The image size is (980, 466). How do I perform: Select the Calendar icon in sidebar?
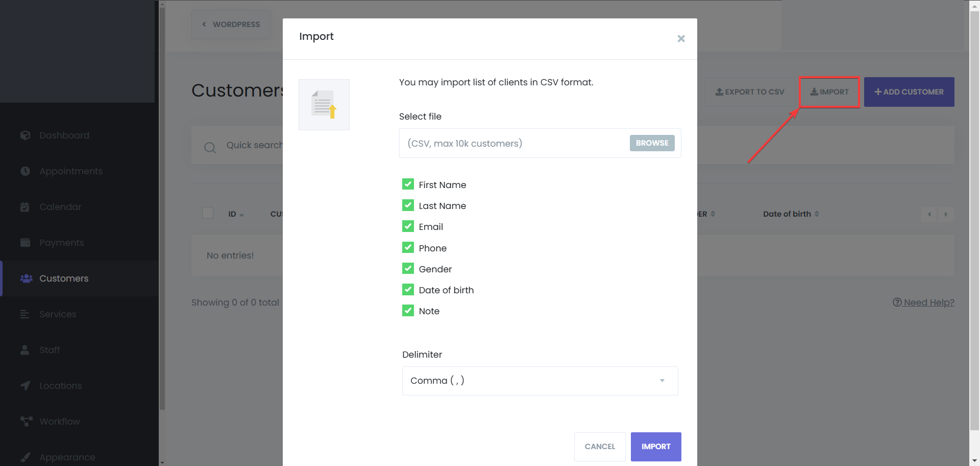pos(25,207)
